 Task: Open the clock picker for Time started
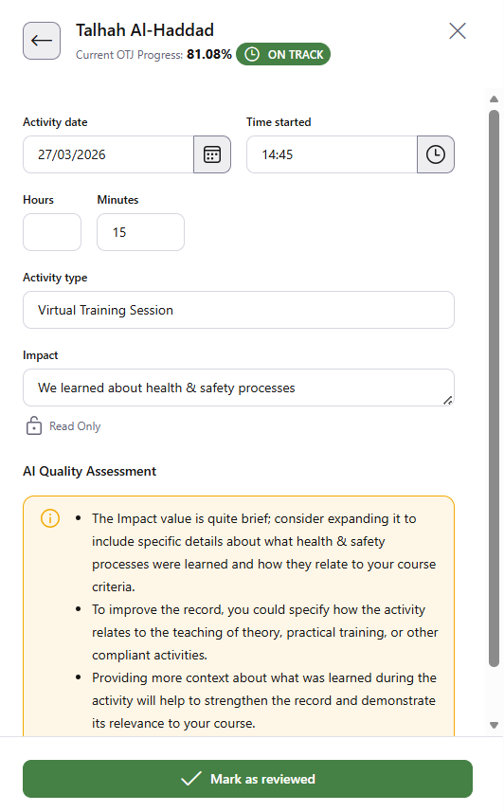436,154
